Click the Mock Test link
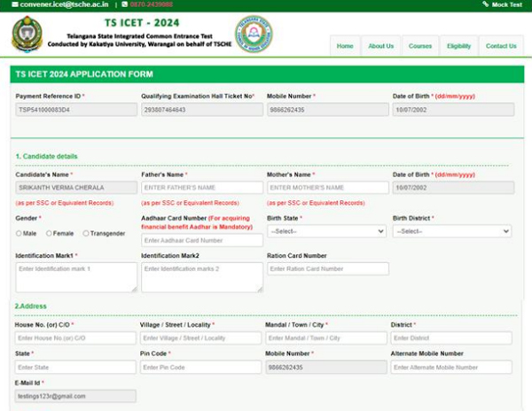The height and width of the screenshot is (411, 532). click(507, 4)
